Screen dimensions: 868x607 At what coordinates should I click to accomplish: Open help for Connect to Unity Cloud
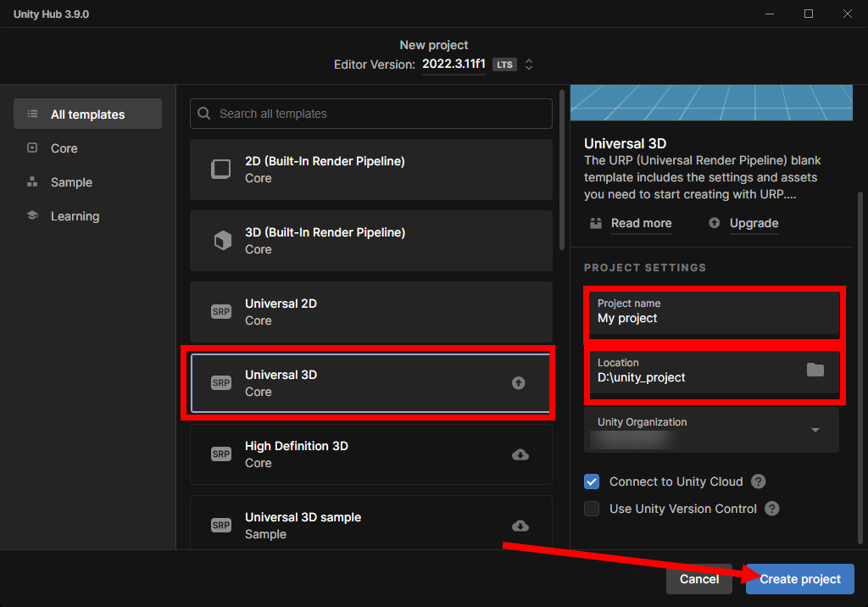coord(759,482)
